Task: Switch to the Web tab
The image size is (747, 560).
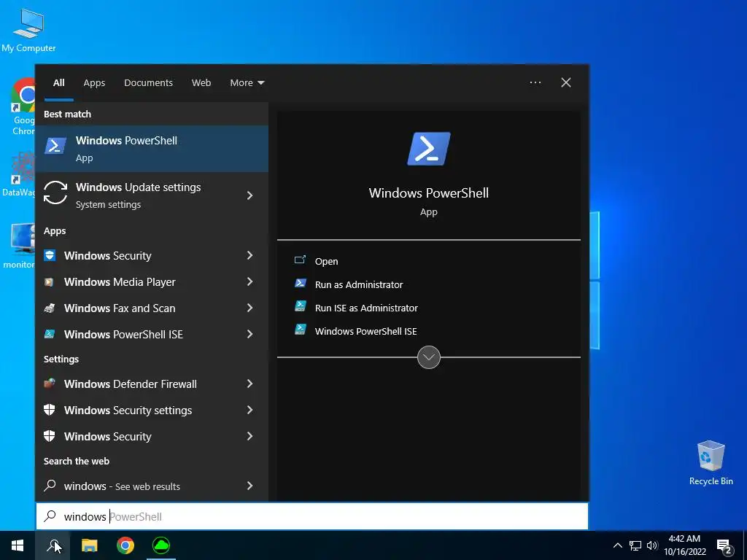Action: click(x=201, y=83)
